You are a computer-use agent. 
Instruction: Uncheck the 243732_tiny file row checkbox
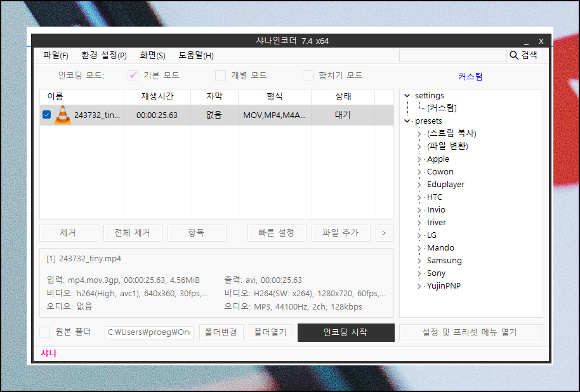[46, 115]
